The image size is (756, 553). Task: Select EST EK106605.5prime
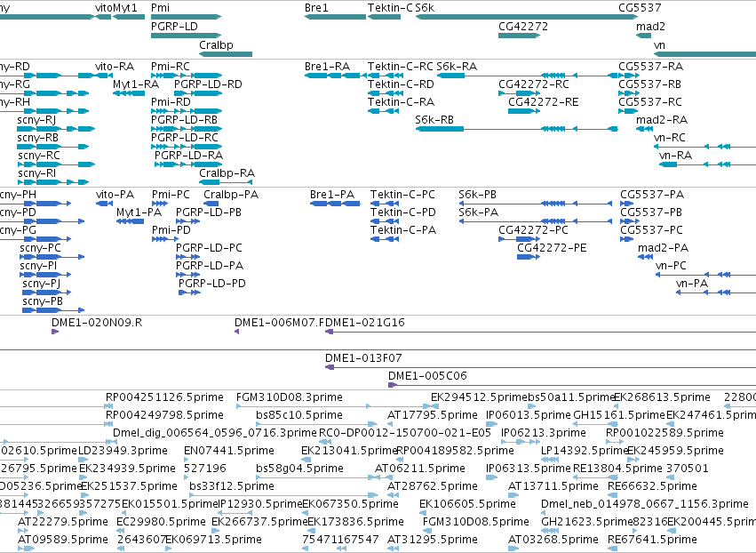(x=467, y=504)
